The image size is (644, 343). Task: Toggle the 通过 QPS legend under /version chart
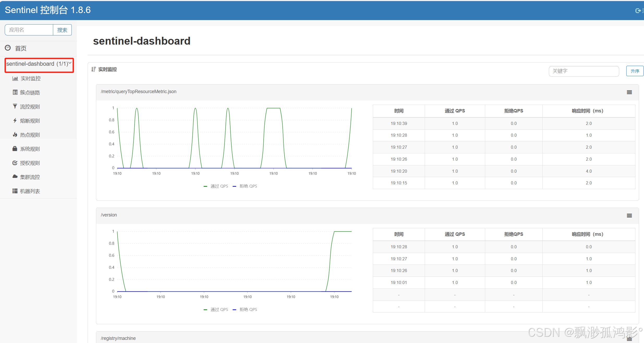(216, 309)
